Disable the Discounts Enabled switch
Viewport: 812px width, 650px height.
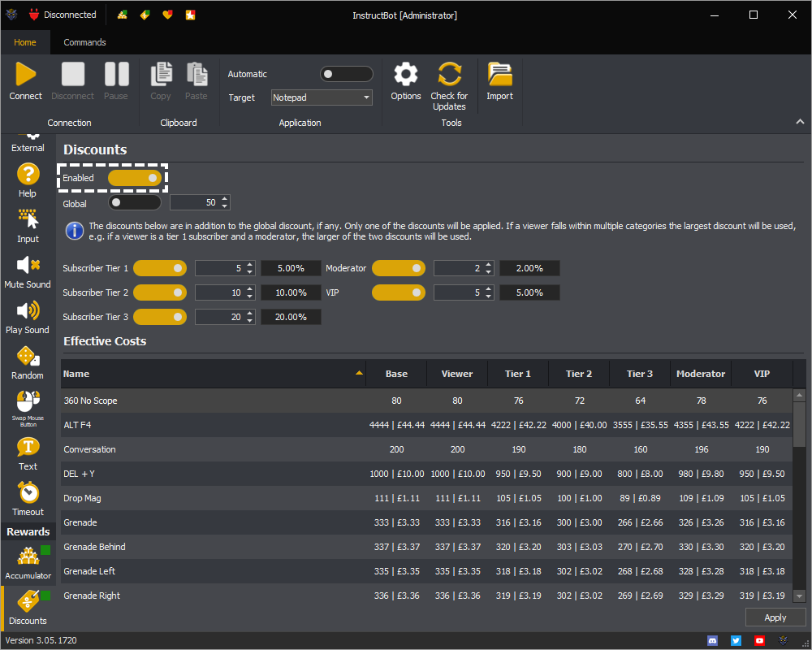(x=135, y=178)
